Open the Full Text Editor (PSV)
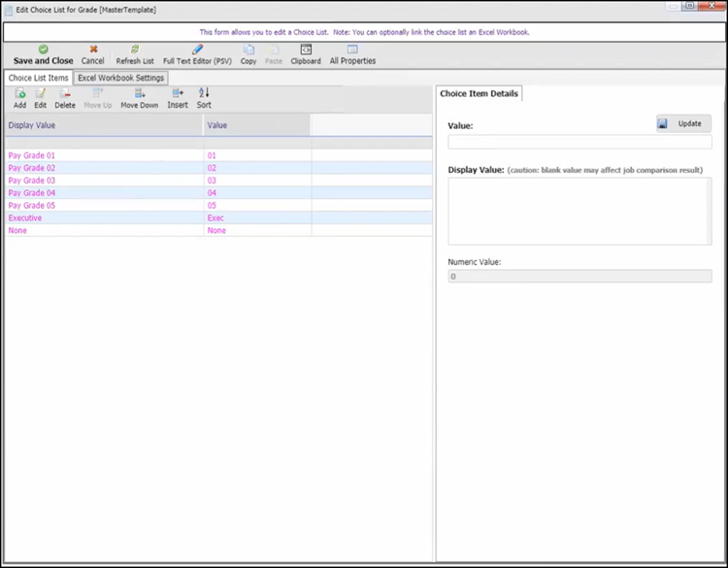Screen dimensions: 728x568 point(197,50)
